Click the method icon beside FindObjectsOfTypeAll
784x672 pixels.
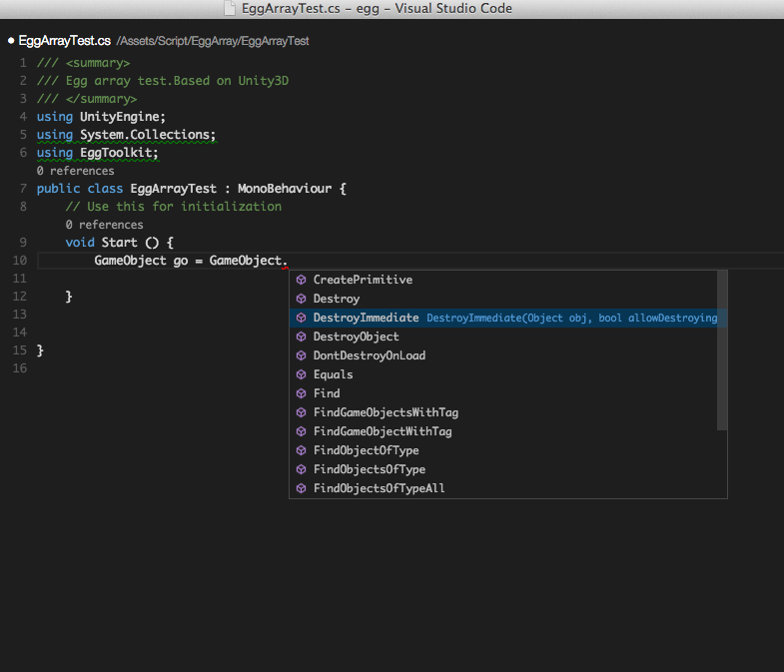(301, 488)
